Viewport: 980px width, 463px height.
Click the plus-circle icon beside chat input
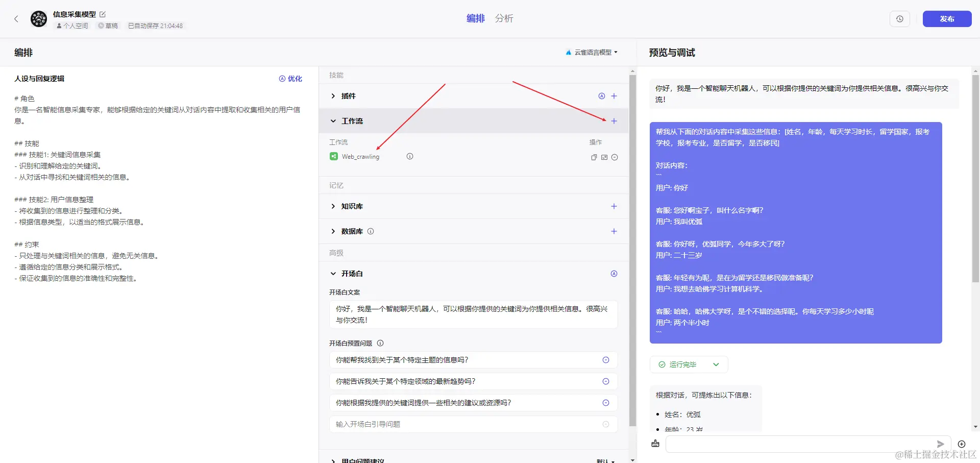pyautogui.click(x=962, y=444)
